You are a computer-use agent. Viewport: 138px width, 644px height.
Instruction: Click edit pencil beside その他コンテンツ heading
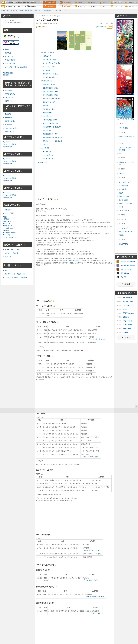click(22, 266)
